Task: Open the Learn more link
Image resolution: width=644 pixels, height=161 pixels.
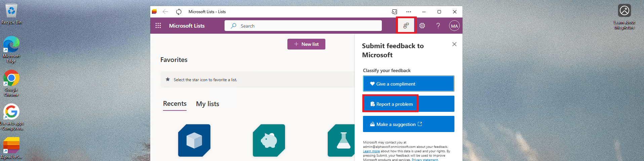Action: click(371, 151)
